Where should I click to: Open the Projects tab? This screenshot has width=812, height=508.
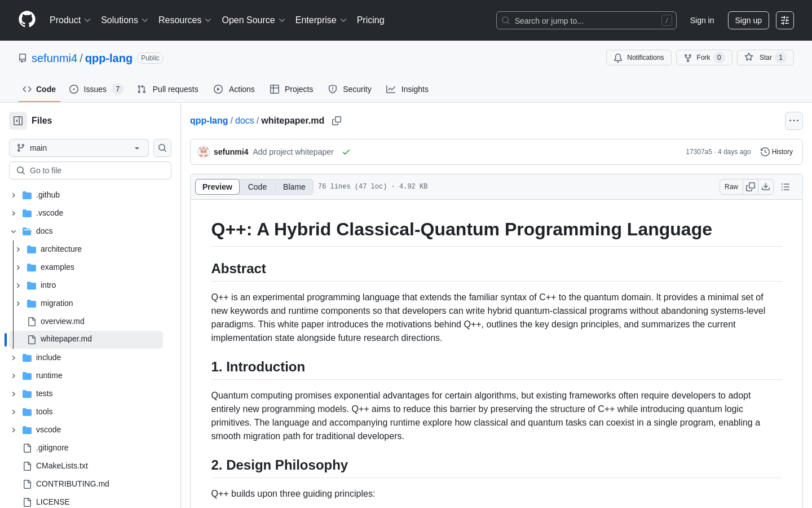coord(292,89)
